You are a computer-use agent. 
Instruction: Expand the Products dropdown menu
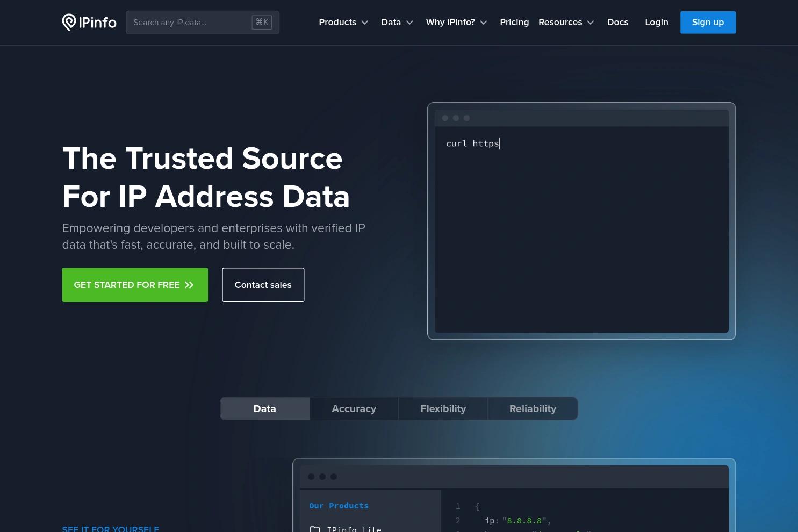tap(343, 22)
